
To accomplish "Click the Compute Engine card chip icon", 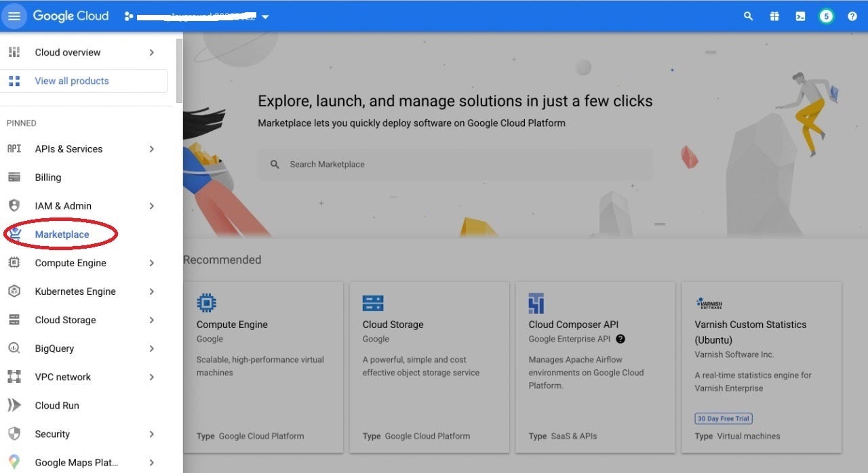I will pyautogui.click(x=207, y=302).
